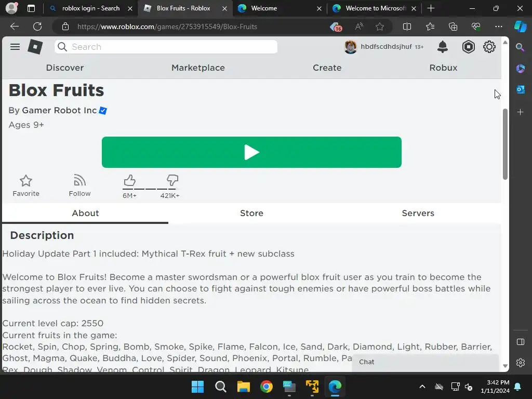Open the Roblox notifications bell
Viewport: 532px width, 399px height.
pyautogui.click(x=443, y=47)
